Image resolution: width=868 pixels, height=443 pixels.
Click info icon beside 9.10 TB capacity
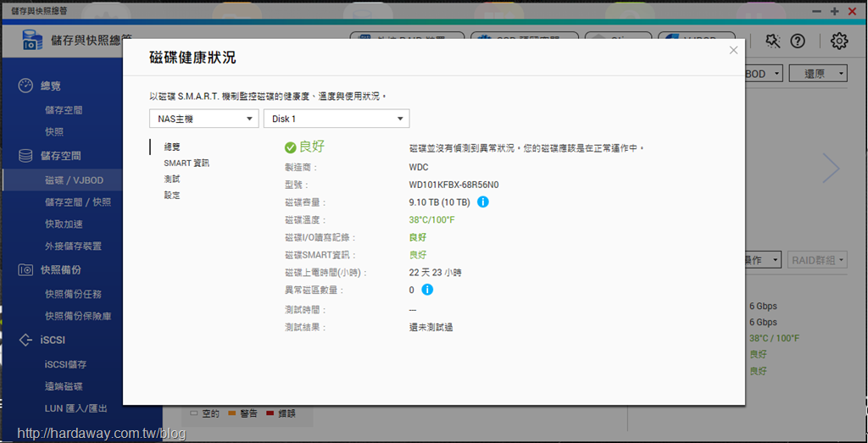point(482,202)
